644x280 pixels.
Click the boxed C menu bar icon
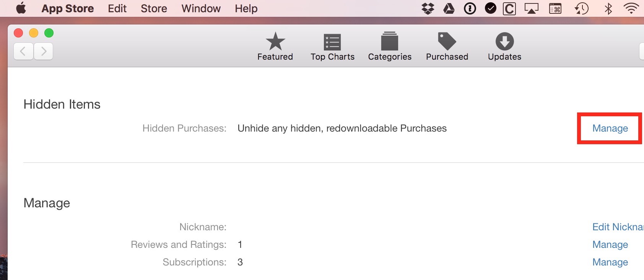click(x=509, y=8)
